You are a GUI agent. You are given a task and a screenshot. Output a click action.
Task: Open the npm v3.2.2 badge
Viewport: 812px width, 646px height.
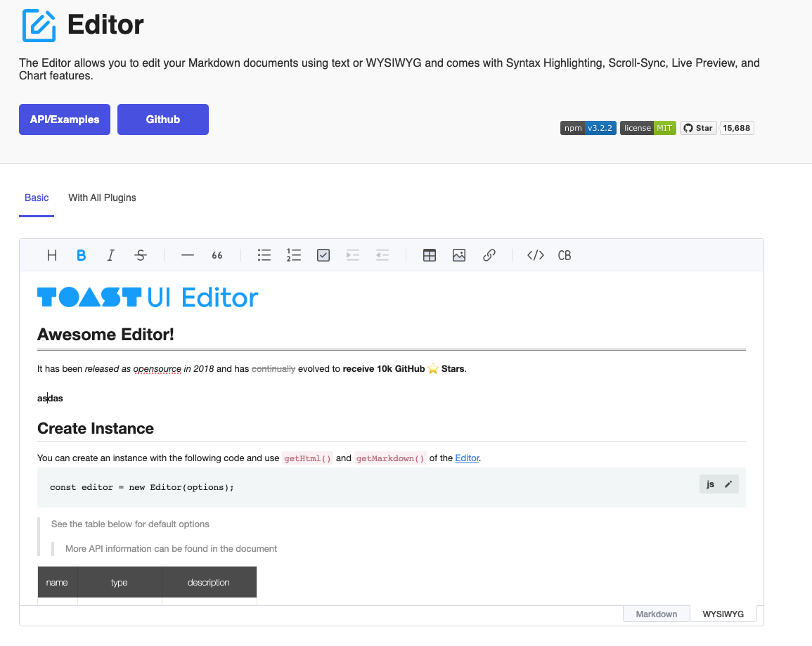pyautogui.click(x=588, y=128)
